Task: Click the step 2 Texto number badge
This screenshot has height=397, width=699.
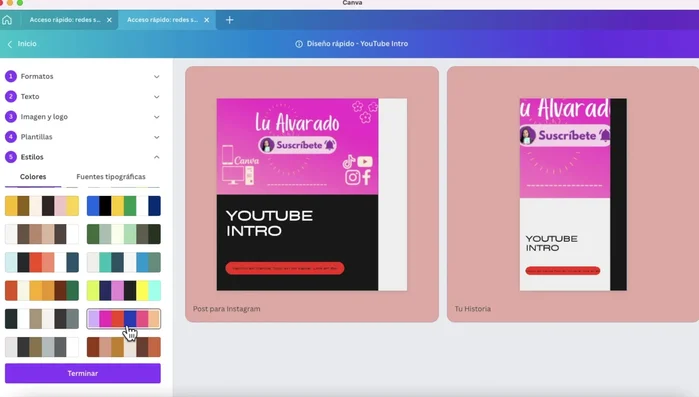Action: tap(11, 96)
